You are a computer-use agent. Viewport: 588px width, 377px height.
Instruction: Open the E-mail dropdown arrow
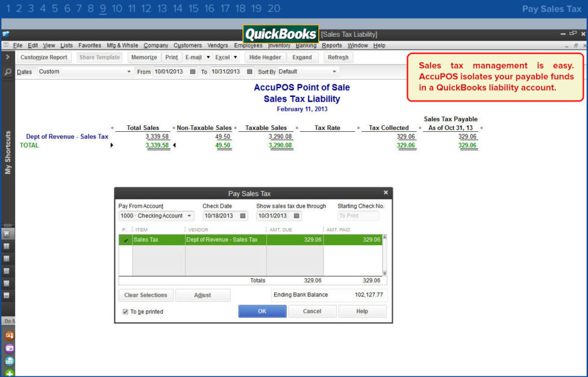[208, 57]
